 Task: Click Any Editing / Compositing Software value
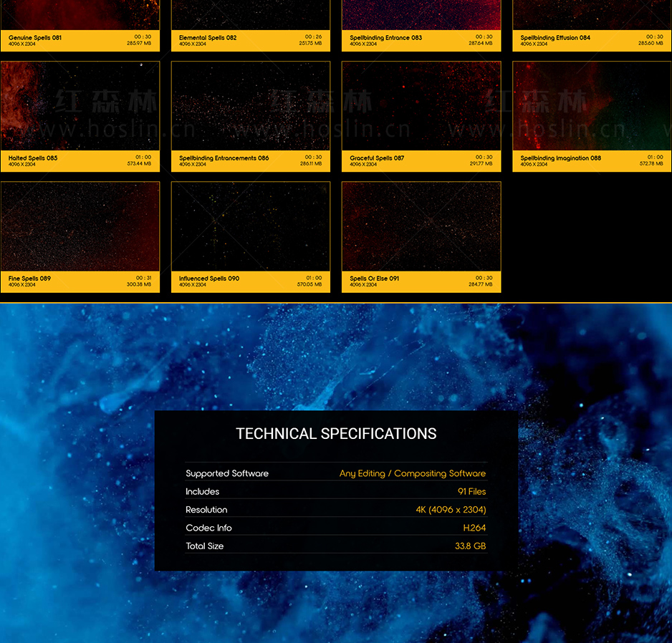click(x=413, y=473)
